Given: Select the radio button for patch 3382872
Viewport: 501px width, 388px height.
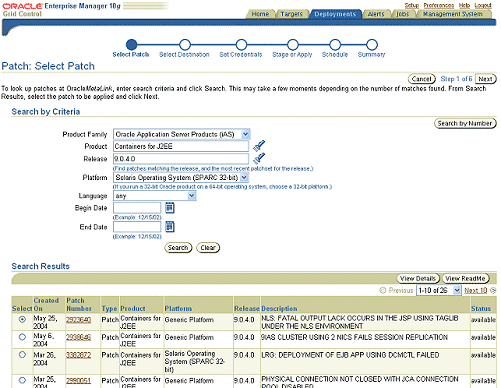Looking at the screenshot, I should [x=22, y=355].
